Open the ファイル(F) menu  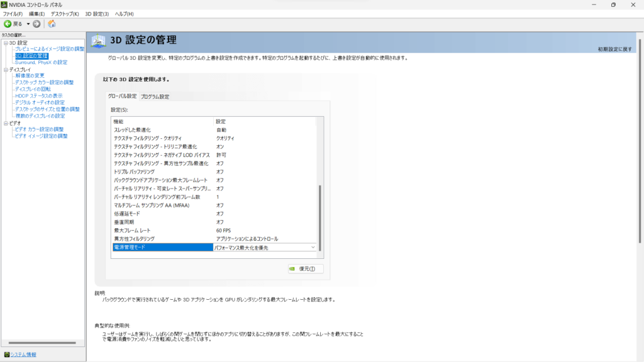coord(13,14)
